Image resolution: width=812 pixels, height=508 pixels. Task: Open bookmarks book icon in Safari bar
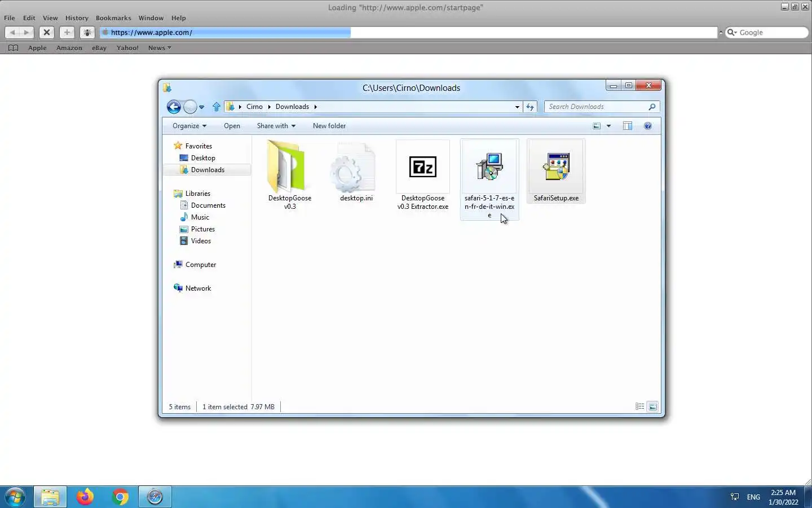[13, 48]
